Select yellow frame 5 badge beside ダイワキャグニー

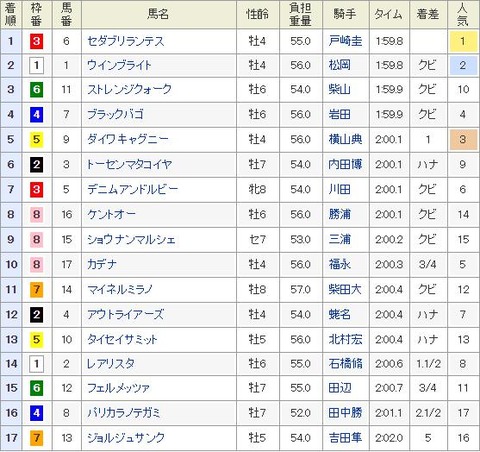[36, 140]
